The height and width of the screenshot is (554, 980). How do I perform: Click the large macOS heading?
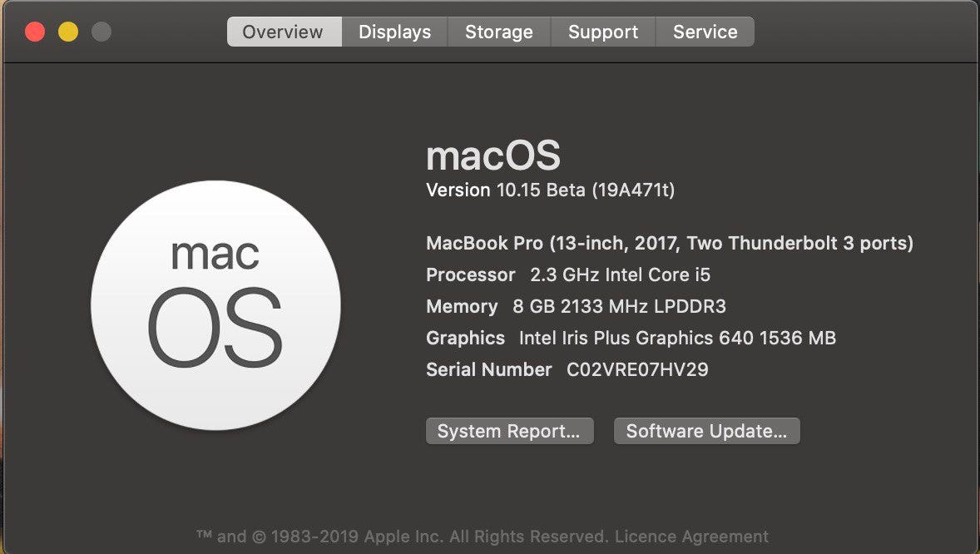pos(492,156)
